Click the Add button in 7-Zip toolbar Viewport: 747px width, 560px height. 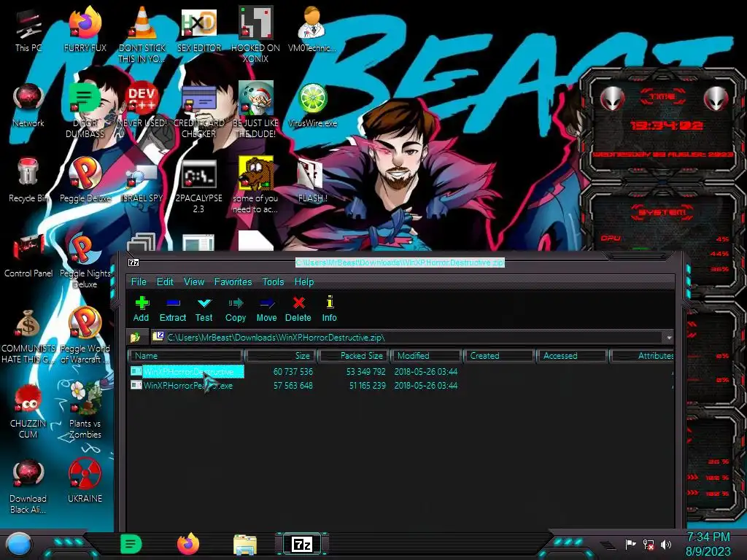point(141,308)
